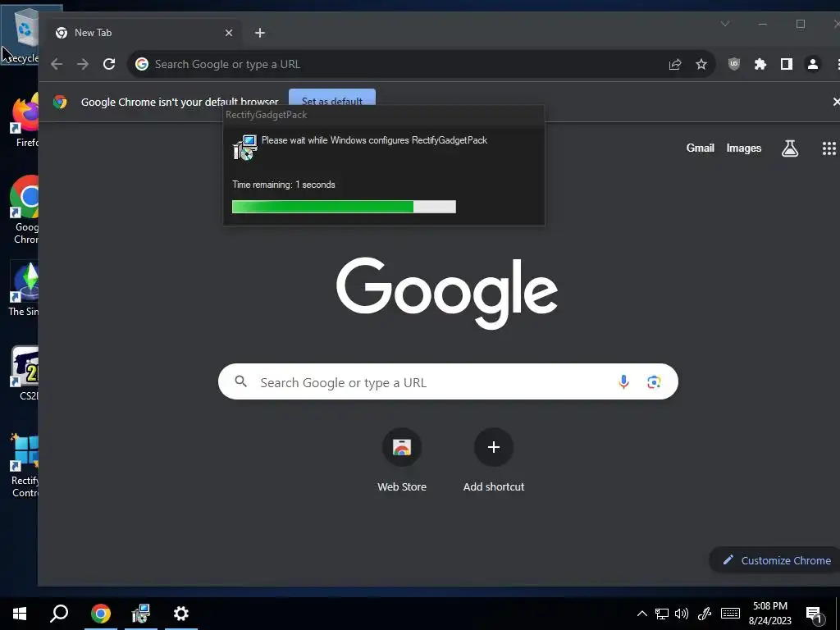
Task: Click the Google logo
Action: click(x=447, y=293)
